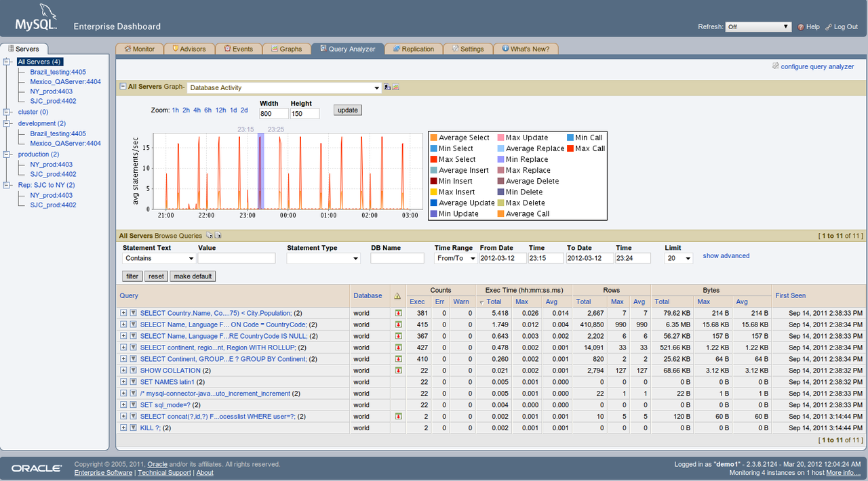Click red alert icon on GROUP BY Continent row
The height and width of the screenshot is (481, 868).
pos(398,359)
